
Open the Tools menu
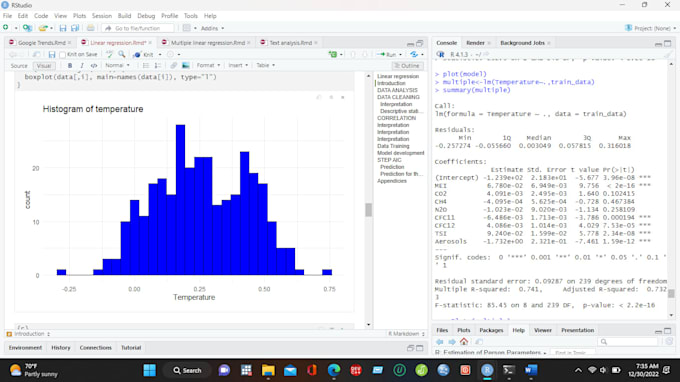tap(190, 16)
